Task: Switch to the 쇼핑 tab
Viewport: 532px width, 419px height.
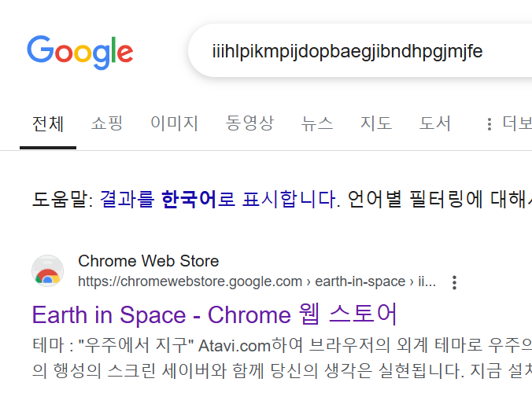Action: pyautogui.click(x=107, y=123)
